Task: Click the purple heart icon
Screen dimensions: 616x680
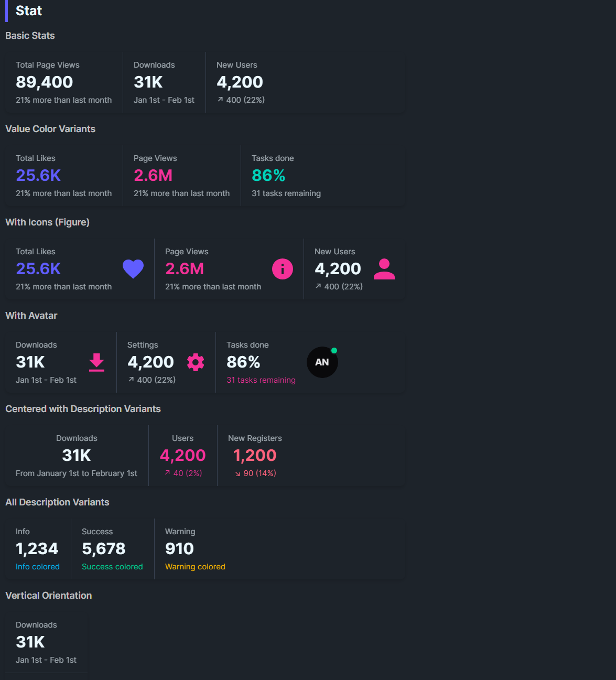Action: [x=133, y=269]
